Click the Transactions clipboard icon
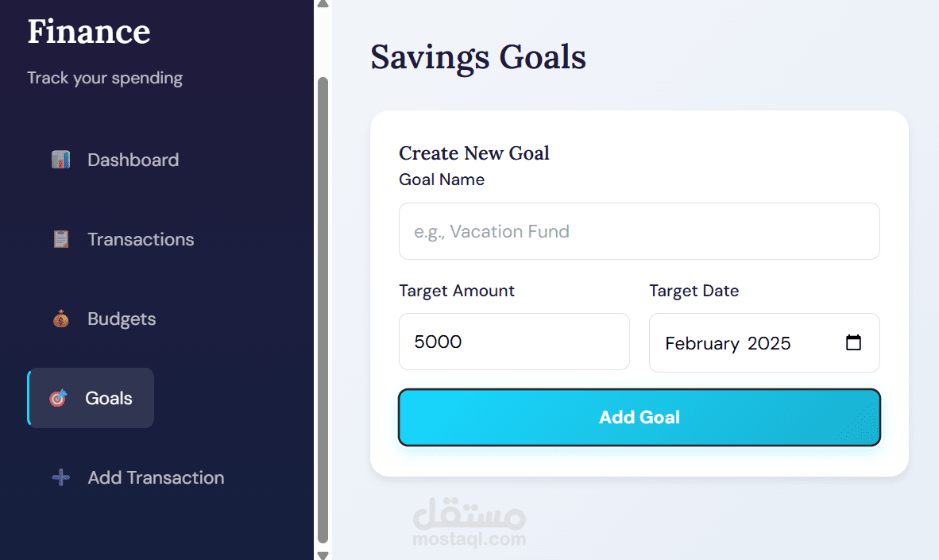The width and height of the screenshot is (939, 560). pyautogui.click(x=60, y=239)
